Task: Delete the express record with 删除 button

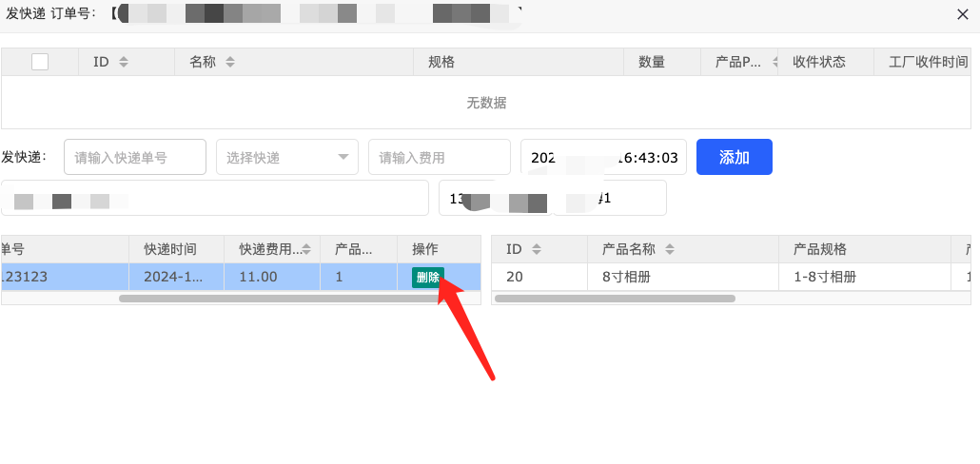Action: 428,277
